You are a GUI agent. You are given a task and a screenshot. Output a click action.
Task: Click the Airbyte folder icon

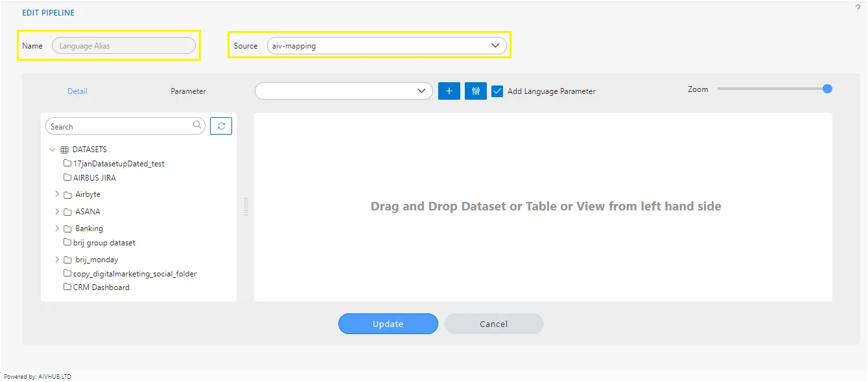click(67, 194)
